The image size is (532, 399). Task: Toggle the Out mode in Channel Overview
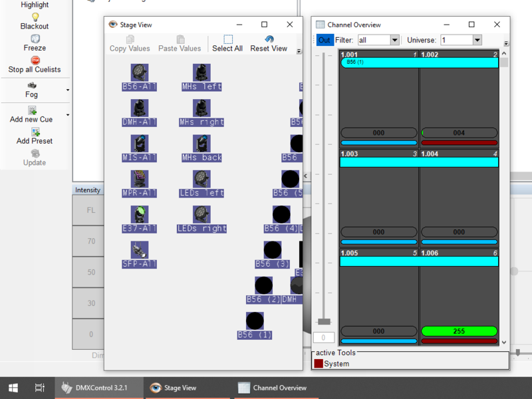(325, 40)
